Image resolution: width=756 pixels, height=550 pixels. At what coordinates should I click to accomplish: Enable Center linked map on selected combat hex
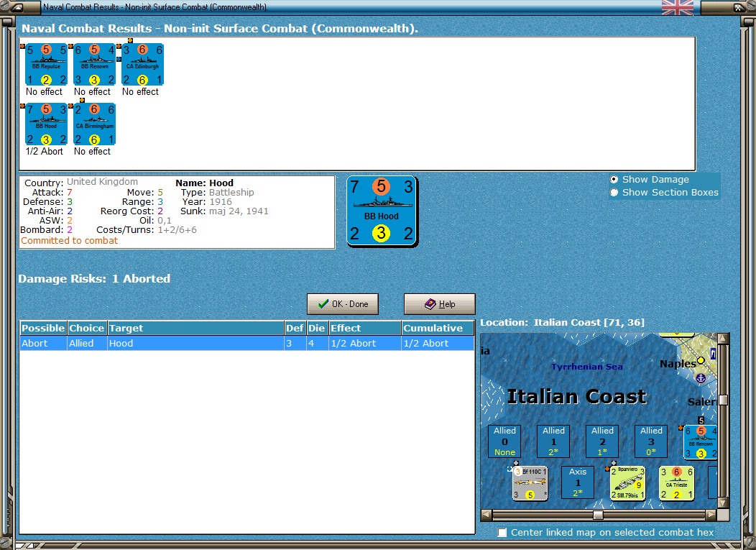coord(502,532)
